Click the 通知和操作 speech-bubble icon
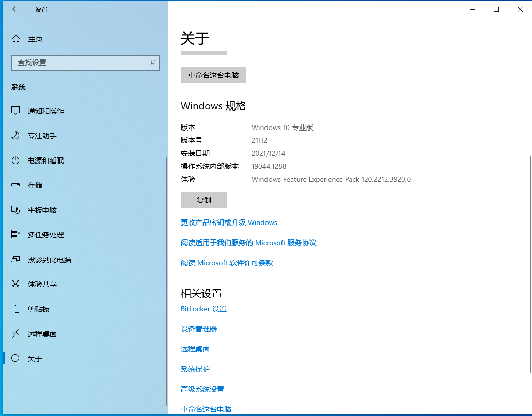This screenshot has width=532, height=416. click(x=15, y=110)
